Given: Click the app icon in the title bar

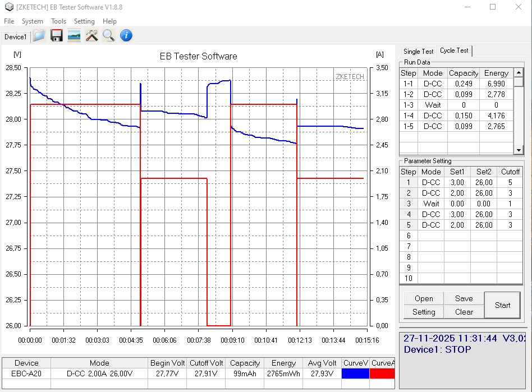Looking at the screenshot, I should (x=8, y=7).
